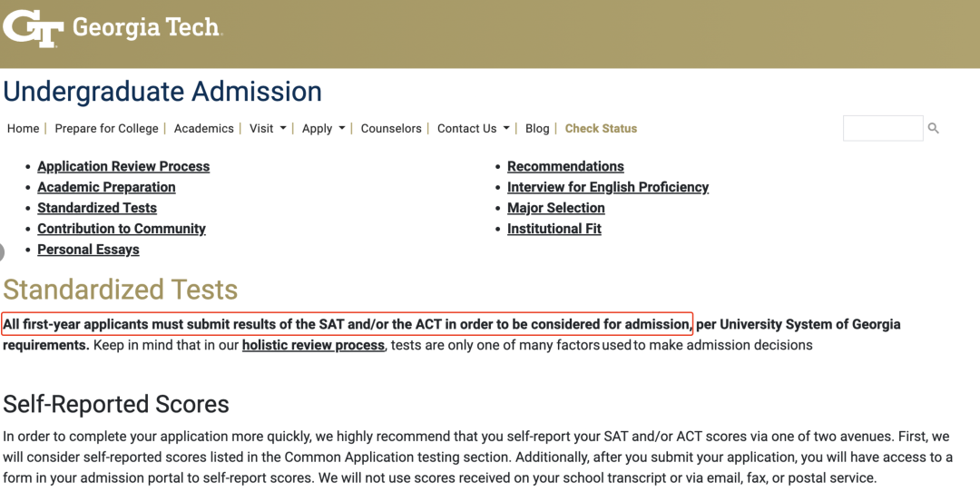This screenshot has height=502, width=980.
Task: Jump to the Contribution to Community link
Action: pyautogui.click(x=122, y=229)
